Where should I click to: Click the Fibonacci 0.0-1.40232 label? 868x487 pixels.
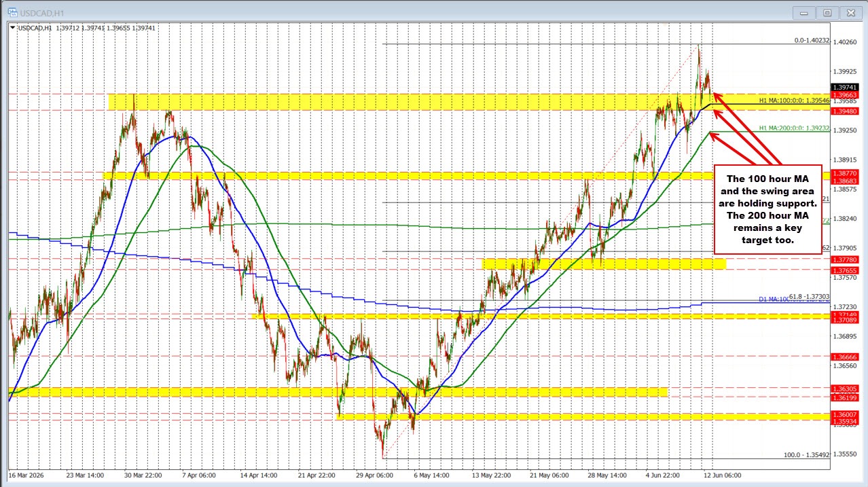pos(812,41)
